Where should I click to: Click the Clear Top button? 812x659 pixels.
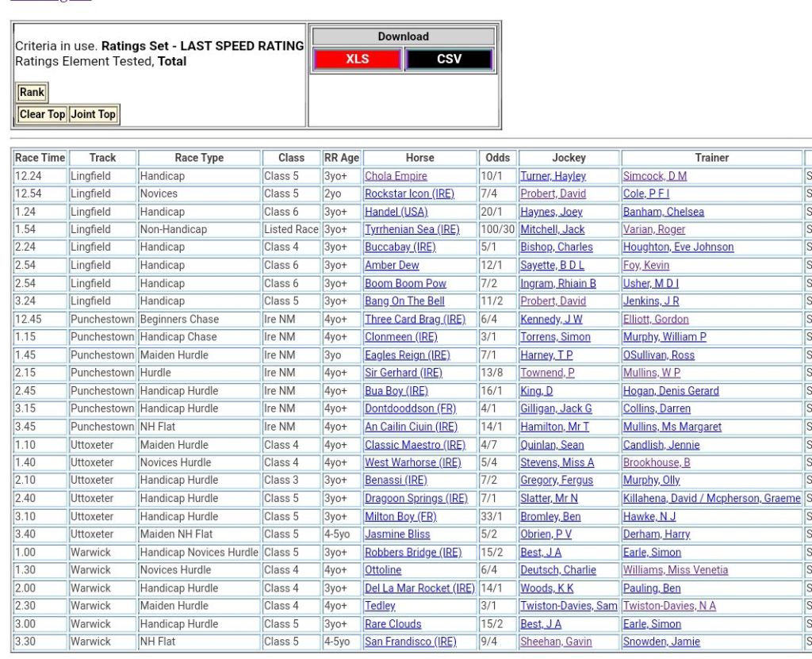tap(42, 114)
